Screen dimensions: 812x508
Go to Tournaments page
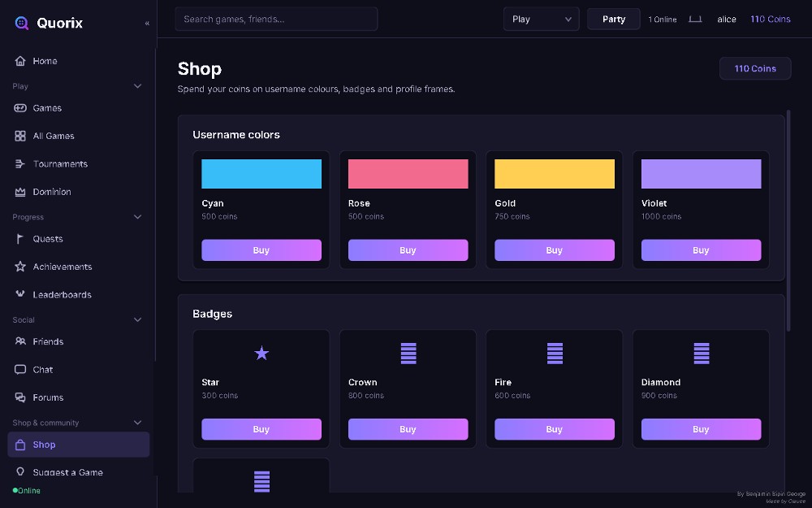click(x=79, y=164)
